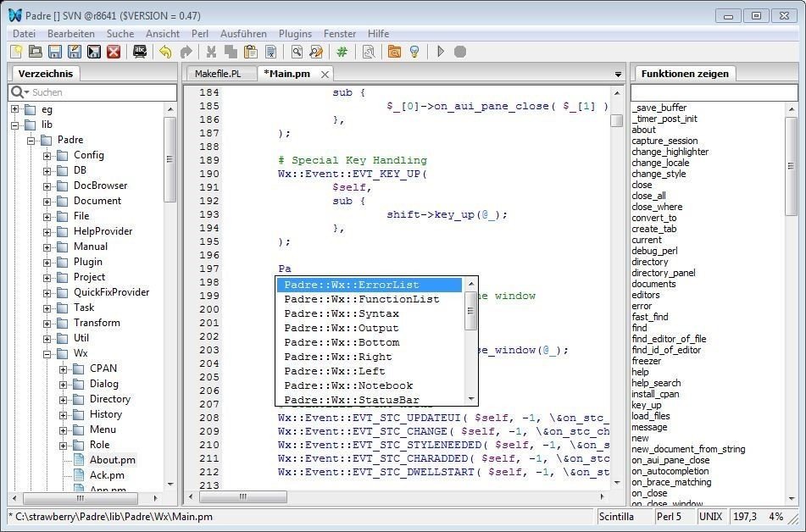Click the orange folder search icon
The image size is (806, 532).
(x=394, y=52)
